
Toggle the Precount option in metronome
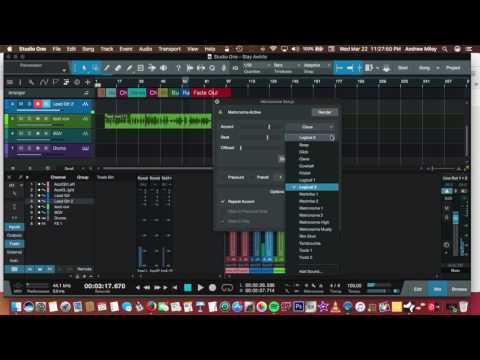coord(236,177)
